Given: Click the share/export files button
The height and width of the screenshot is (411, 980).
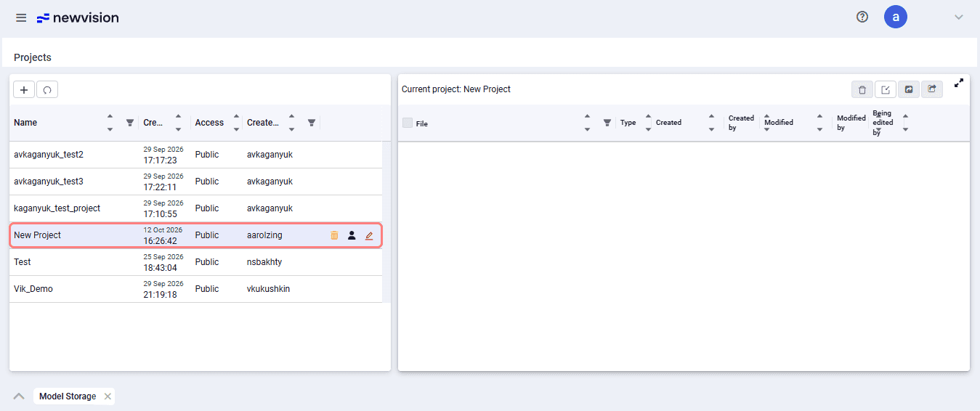Looking at the screenshot, I should click(x=932, y=89).
